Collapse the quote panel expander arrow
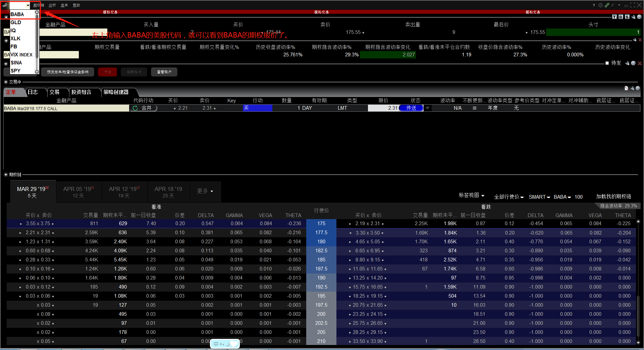 tap(6, 17)
